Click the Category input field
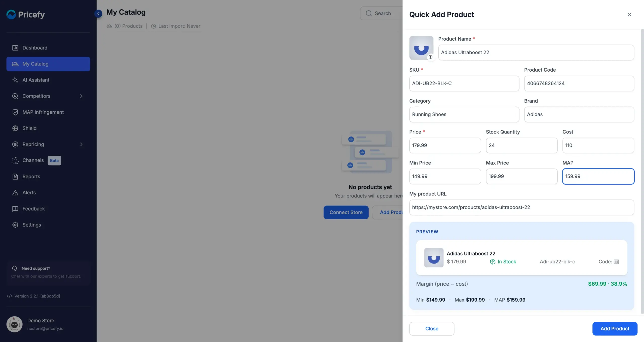This screenshot has width=644, height=342. point(464,114)
